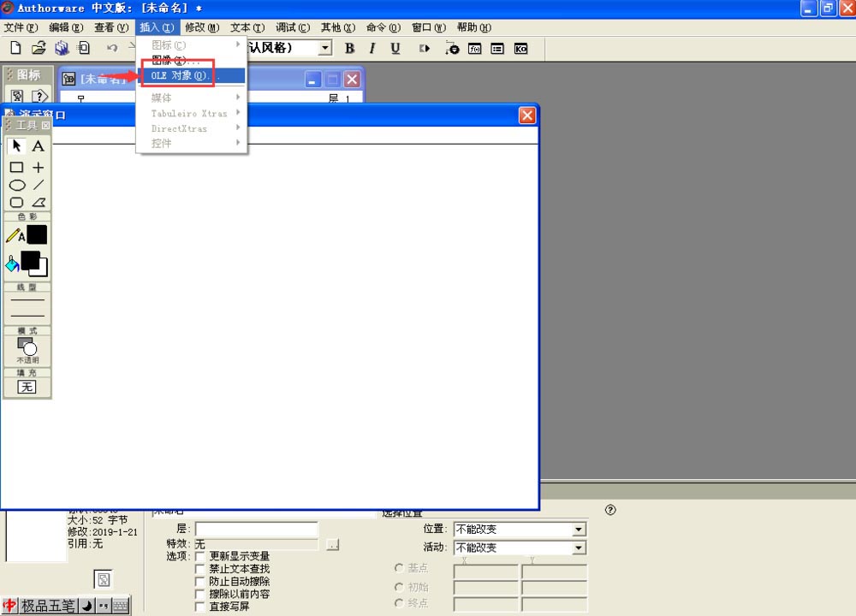Click the Save All toolbar icon
Screen dimensions: 856x616
coord(62,48)
